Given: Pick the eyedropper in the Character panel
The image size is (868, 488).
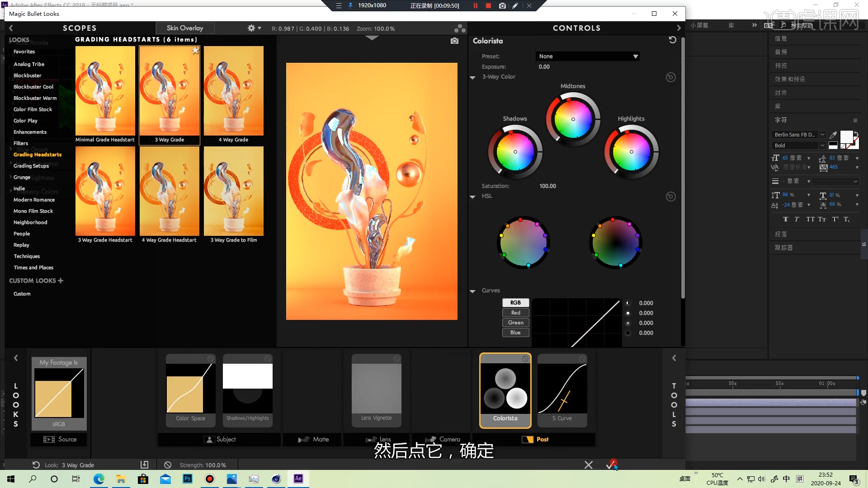Looking at the screenshot, I should click(833, 135).
